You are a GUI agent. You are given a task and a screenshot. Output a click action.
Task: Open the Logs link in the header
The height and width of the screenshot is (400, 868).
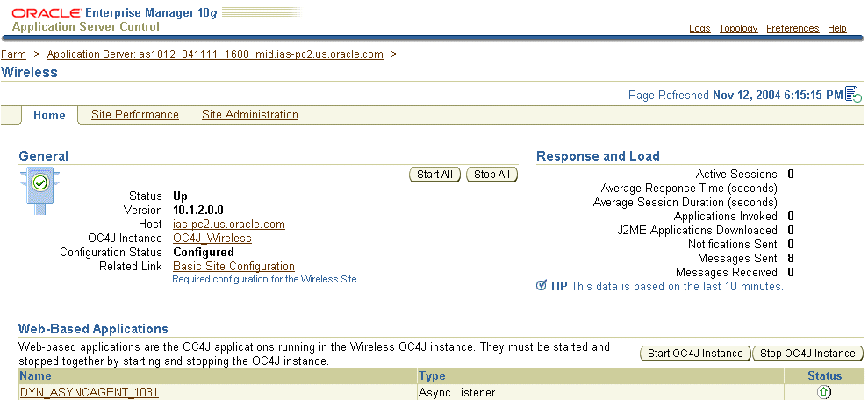pos(699,28)
